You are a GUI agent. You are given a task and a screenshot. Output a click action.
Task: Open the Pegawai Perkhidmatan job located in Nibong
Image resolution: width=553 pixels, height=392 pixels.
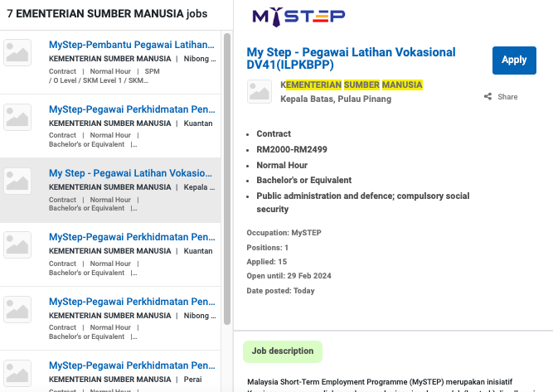[130, 302]
